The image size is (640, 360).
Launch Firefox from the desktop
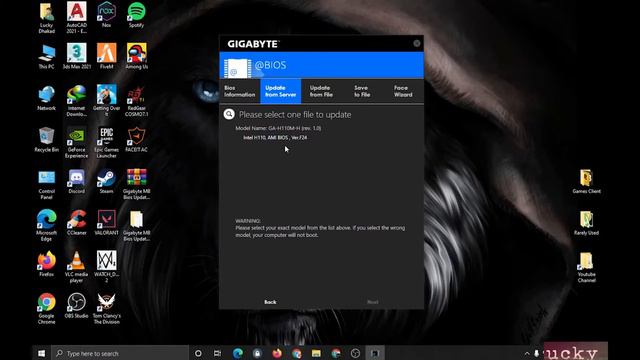click(47, 264)
